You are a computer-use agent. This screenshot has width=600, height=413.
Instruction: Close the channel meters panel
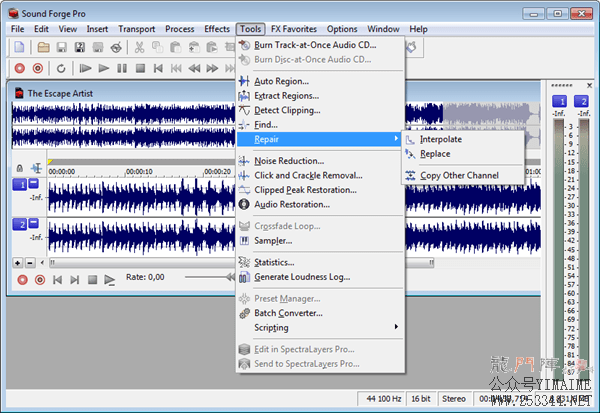click(x=589, y=85)
